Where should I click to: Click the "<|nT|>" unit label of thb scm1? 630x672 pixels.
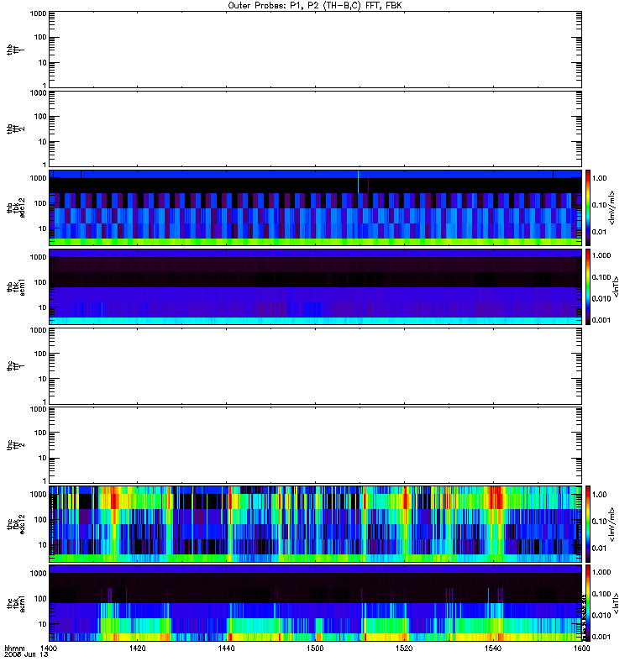point(616,286)
